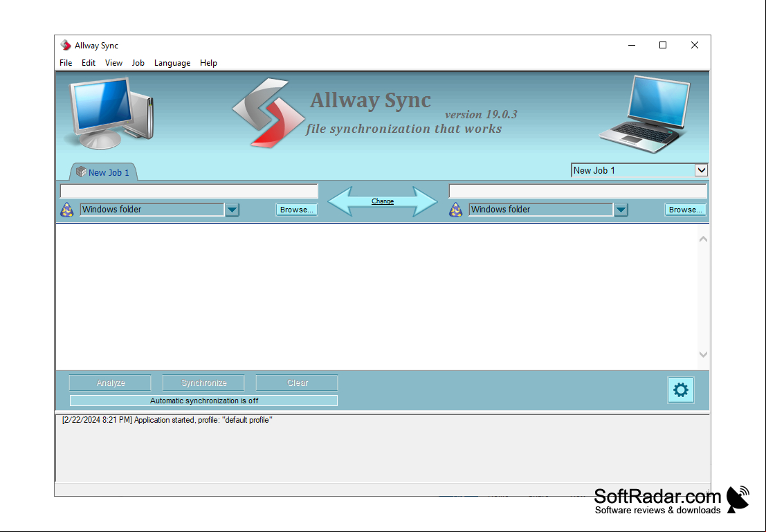
Task: Click the laptop image
Action: [645, 114]
